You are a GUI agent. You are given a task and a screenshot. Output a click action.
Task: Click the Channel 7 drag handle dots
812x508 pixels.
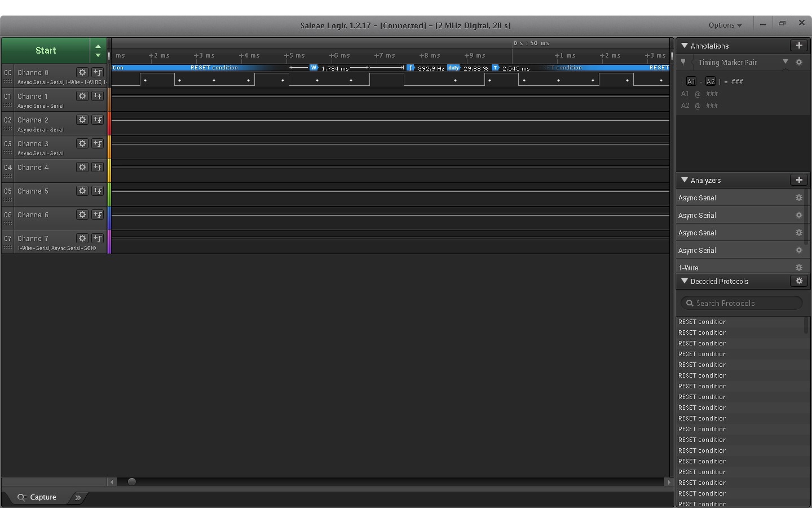[8, 248]
